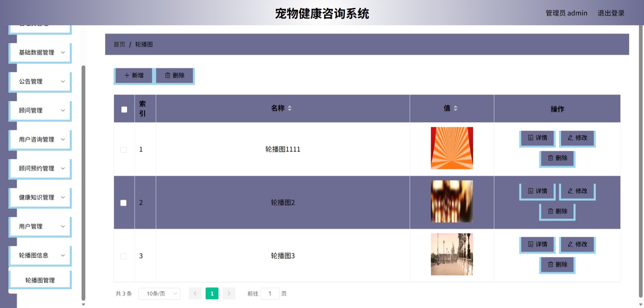Click the 新增 button
The width and height of the screenshot is (644, 308).
[x=134, y=76]
